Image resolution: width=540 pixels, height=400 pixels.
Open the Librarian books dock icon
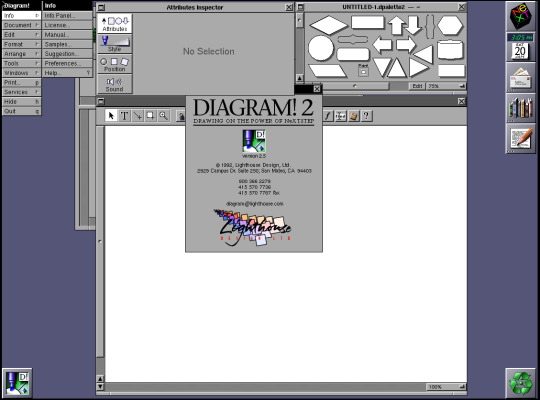tap(520, 108)
